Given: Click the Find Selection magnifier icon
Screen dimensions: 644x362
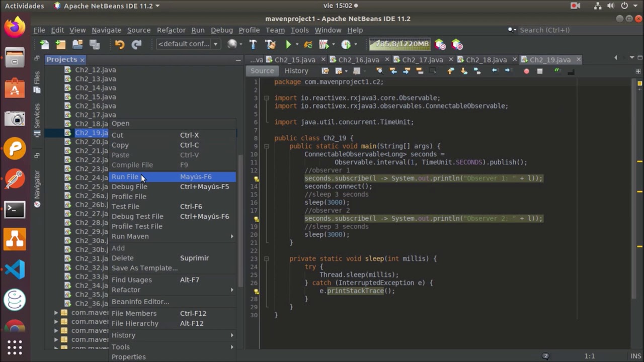Looking at the screenshot, I should click(379, 71).
